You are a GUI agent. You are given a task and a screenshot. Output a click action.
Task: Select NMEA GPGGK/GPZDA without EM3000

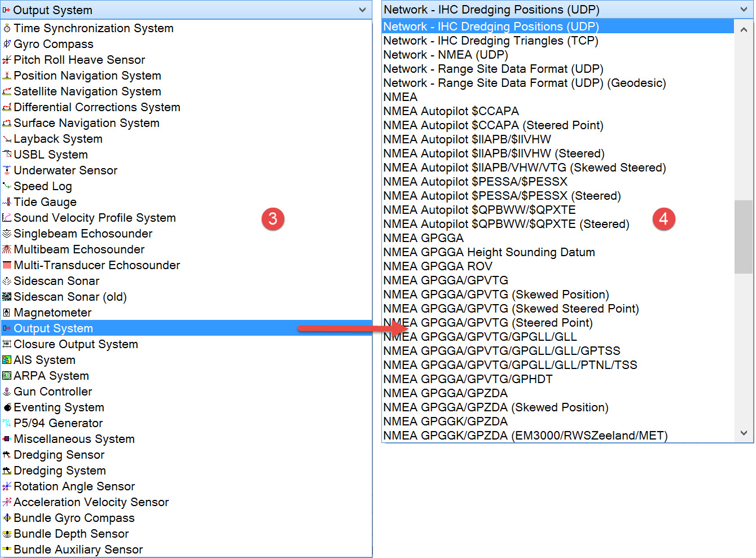(x=558, y=421)
